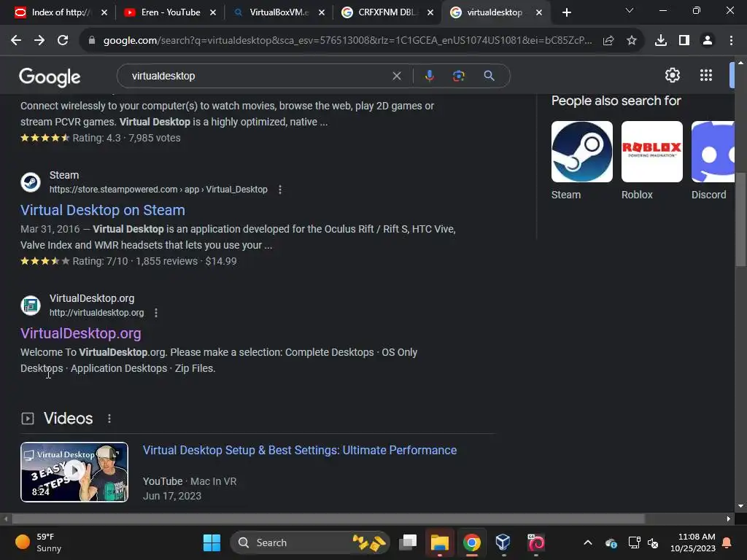747x560 pixels.
Task: Bookmark this page with star icon
Action: click(x=632, y=41)
